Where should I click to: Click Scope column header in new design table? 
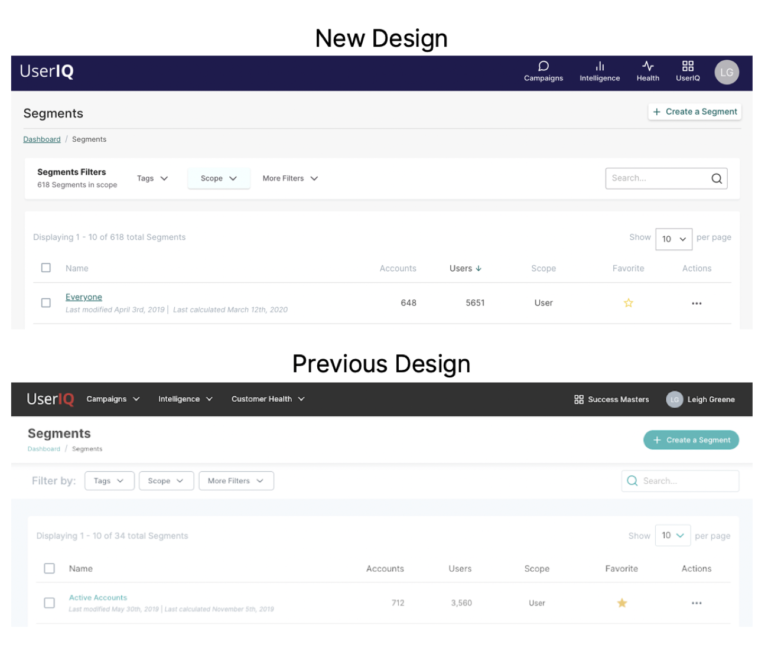(x=543, y=268)
